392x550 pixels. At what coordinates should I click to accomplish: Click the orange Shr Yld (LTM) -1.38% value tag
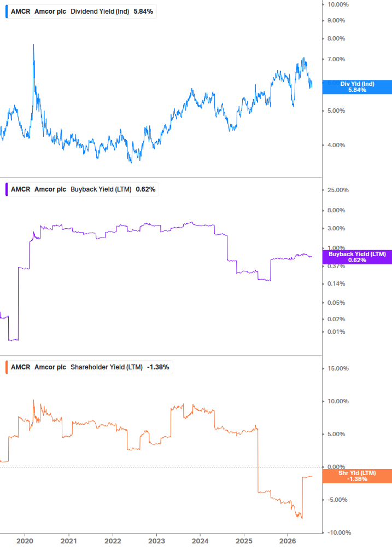357,476
